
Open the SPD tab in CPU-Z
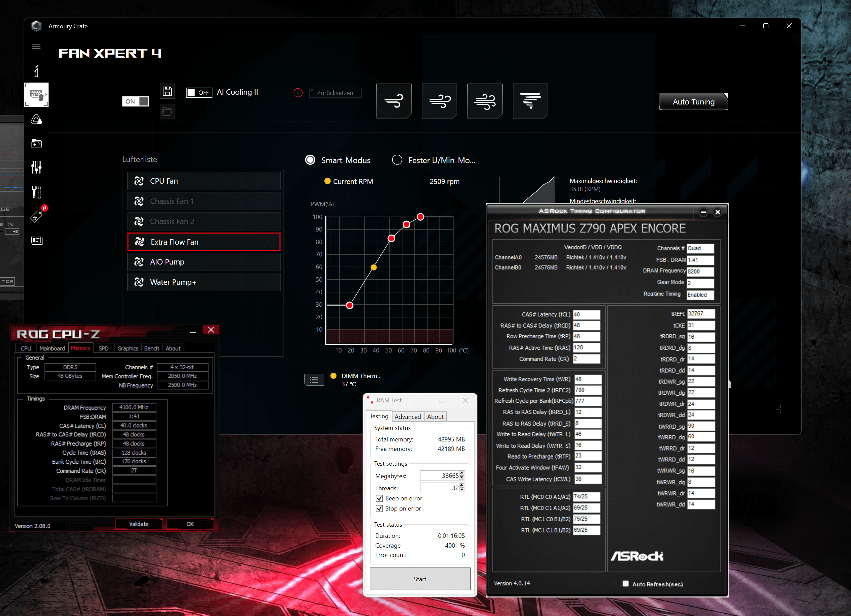pyautogui.click(x=104, y=348)
